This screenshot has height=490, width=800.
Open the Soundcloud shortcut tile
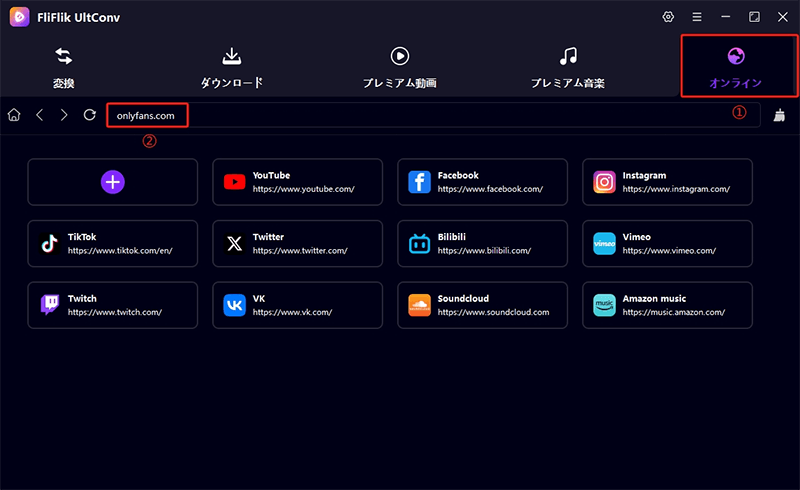(482, 305)
